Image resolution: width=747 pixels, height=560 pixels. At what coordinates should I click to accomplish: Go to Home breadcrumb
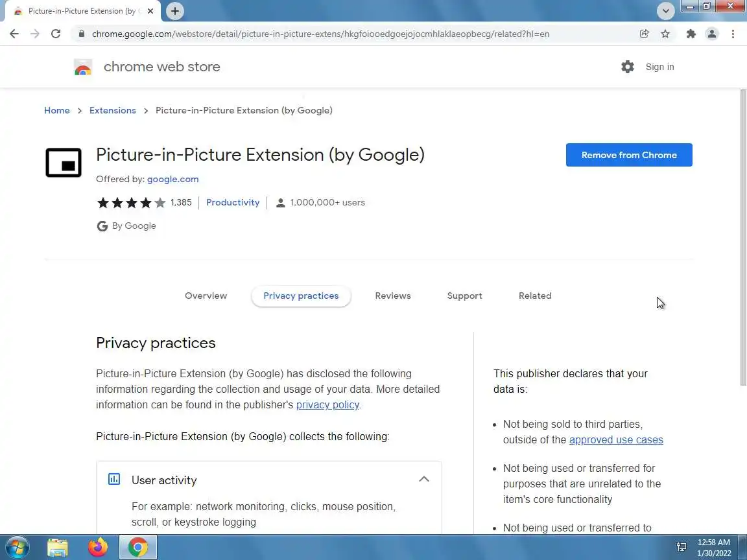[x=56, y=110]
